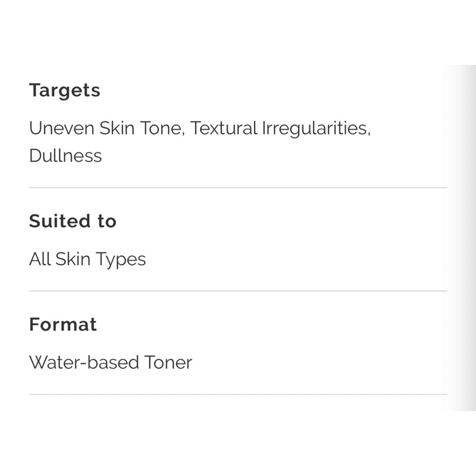Click the Format section heading
Screen dimensions: 476x476
click(62, 324)
